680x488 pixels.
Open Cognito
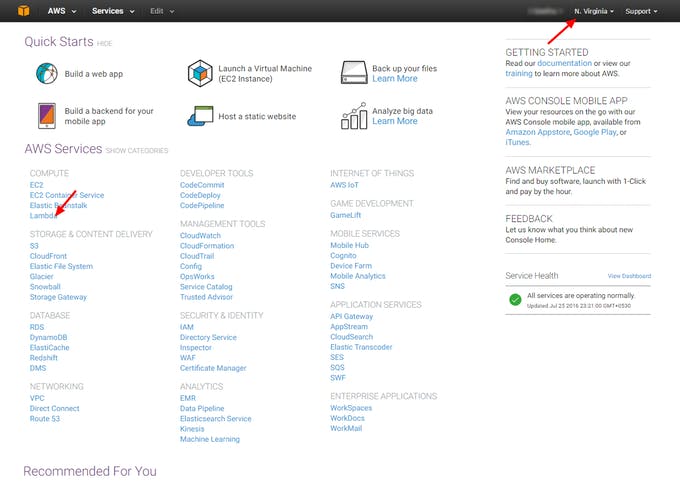pos(343,255)
